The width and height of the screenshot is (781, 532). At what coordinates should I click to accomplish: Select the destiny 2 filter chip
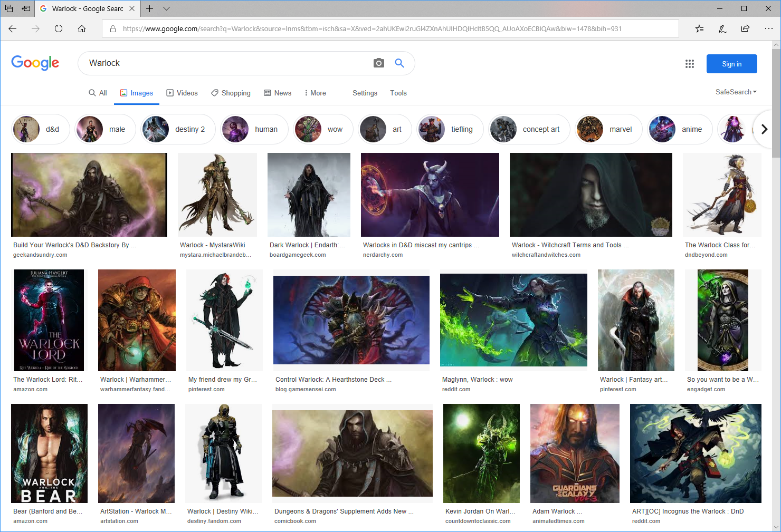pos(178,129)
